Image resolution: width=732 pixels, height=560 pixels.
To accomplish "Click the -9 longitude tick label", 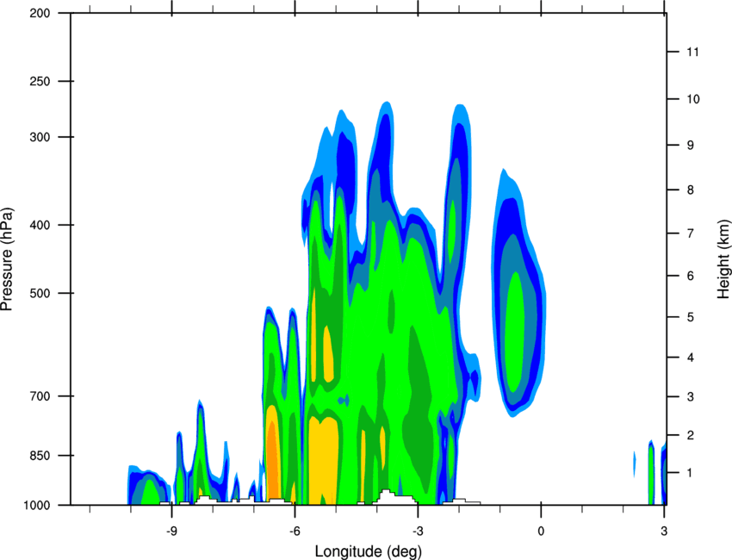I will click(x=171, y=531).
